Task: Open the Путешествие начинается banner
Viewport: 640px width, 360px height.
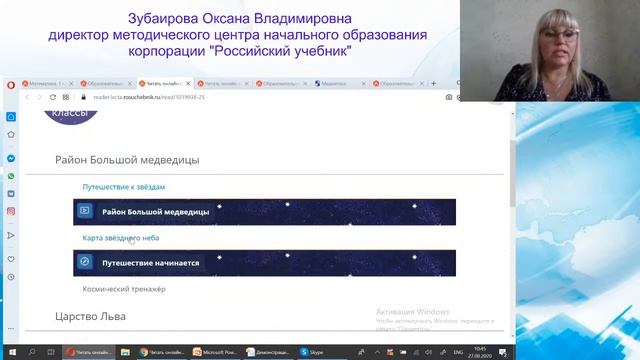Action: click(264, 263)
